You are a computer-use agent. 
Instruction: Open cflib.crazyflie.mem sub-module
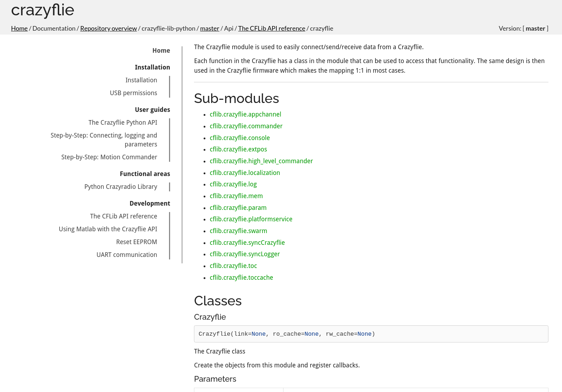pyautogui.click(x=236, y=196)
